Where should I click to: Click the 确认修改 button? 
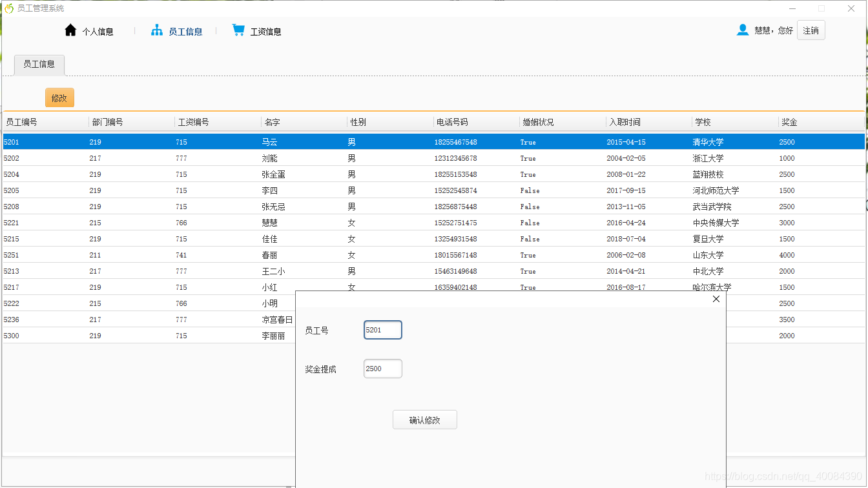click(x=425, y=420)
